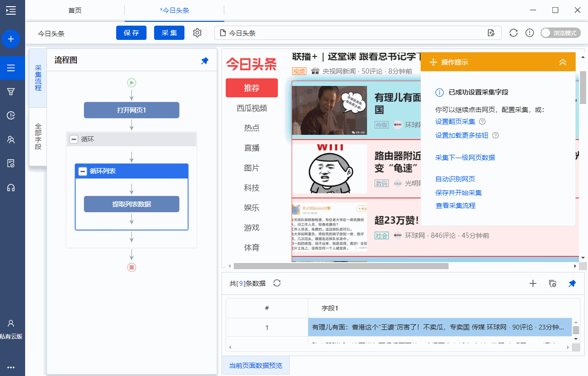Screen dimensions: 588x376
Task: Open the headset support sidebar icon
Action: [11, 188]
